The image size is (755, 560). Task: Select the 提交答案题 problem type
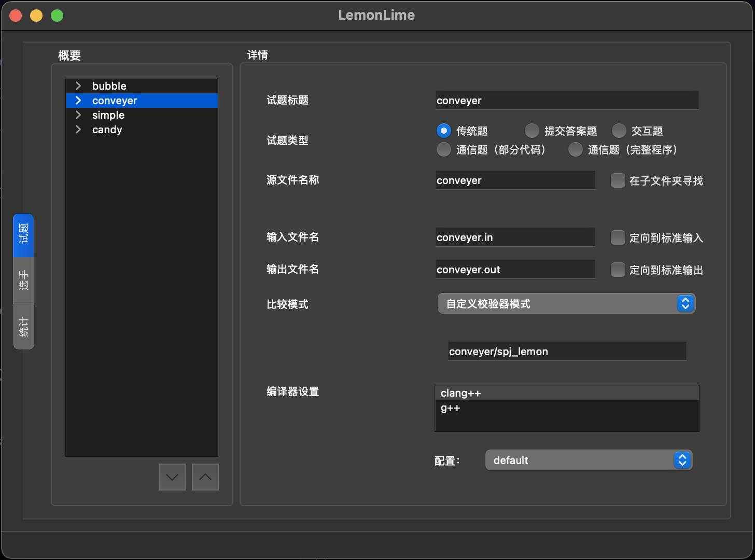point(532,131)
